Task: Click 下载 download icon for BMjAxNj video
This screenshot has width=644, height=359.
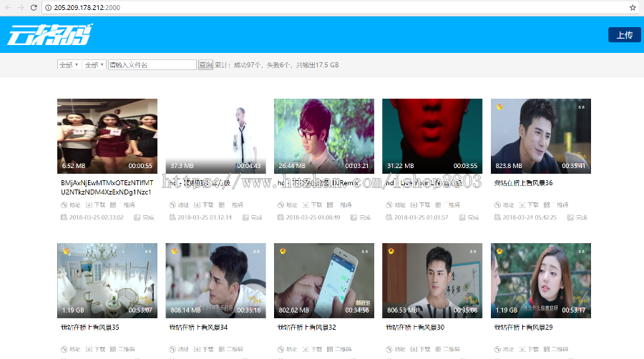Action: 95,205
